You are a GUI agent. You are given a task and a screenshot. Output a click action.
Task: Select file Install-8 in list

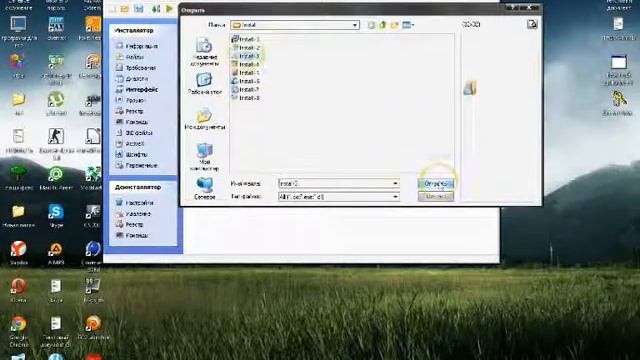click(x=245, y=98)
